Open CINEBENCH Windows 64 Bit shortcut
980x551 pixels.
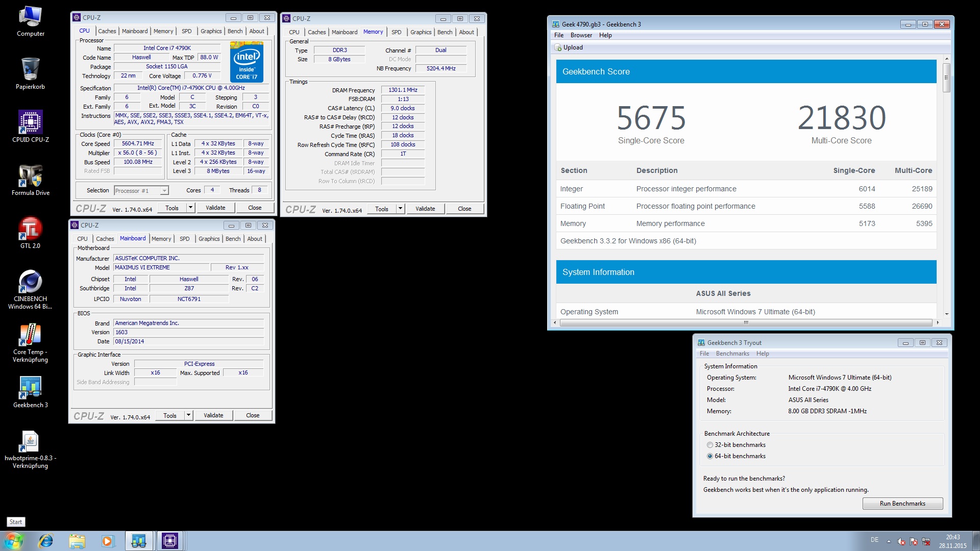point(30,289)
